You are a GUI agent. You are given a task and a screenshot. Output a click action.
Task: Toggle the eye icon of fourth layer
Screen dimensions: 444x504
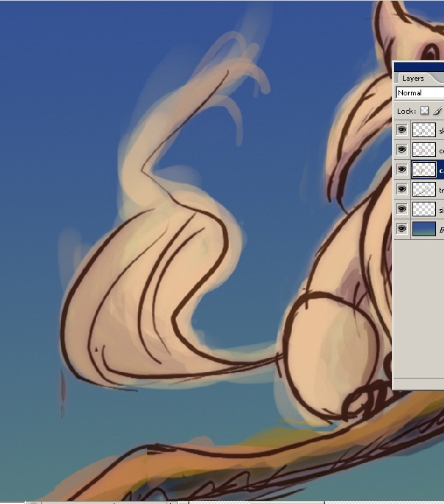(401, 189)
